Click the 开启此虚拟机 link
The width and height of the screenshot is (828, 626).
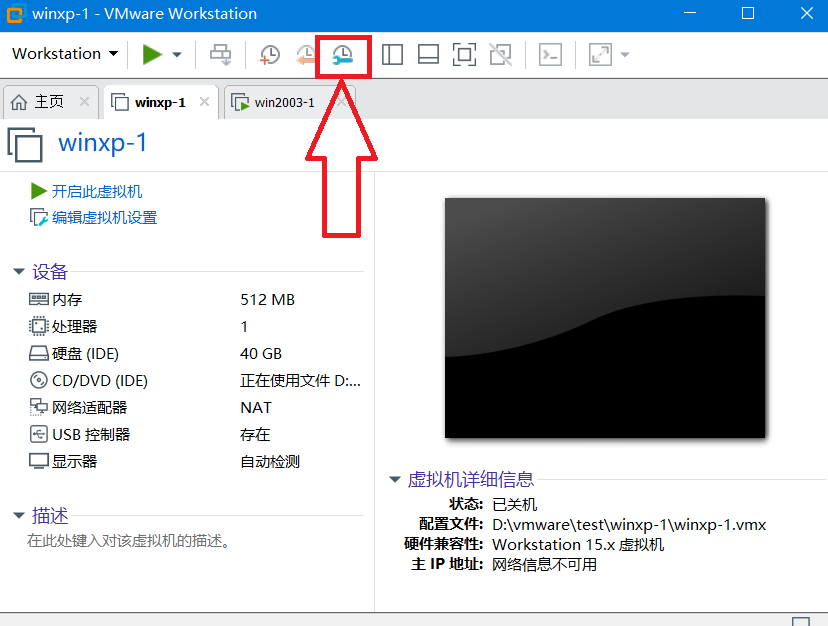[93, 191]
